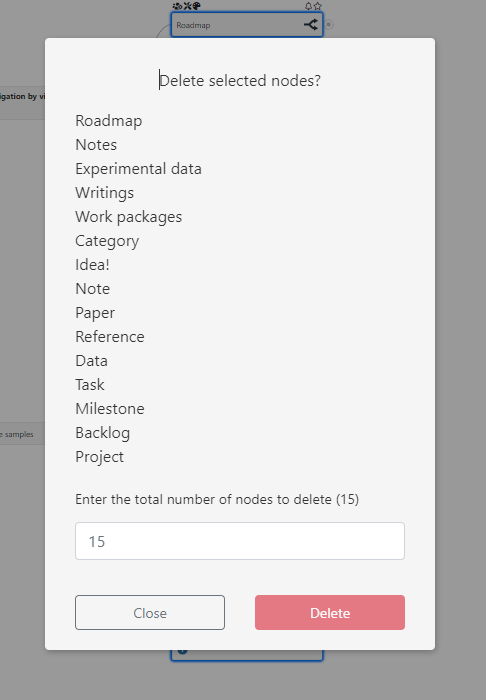Click the circular connector dot beside Roadmap node
Image resolution: width=486 pixels, height=700 pixels.
329,25
